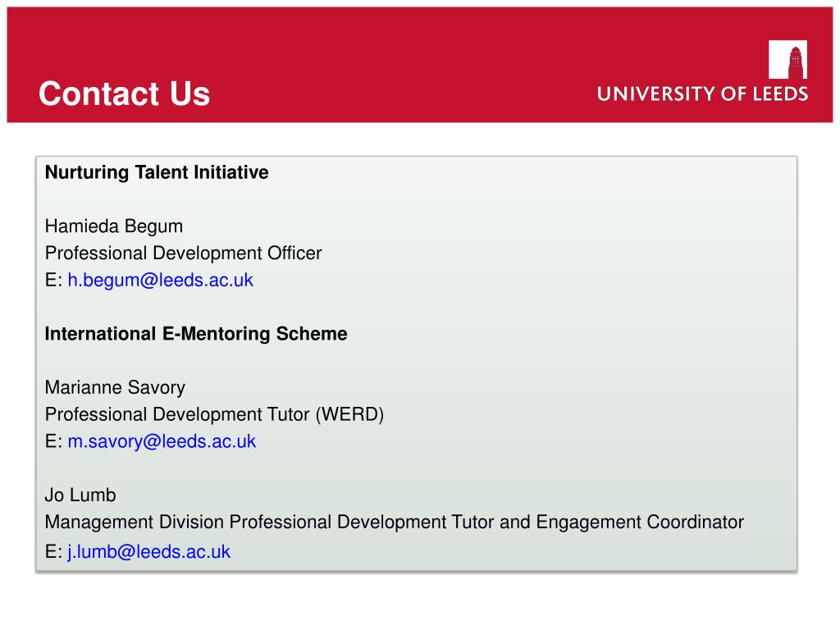840x630 pixels.
Task: Open the j.lumb@leeds.ac.uk email link
Action: (149, 551)
